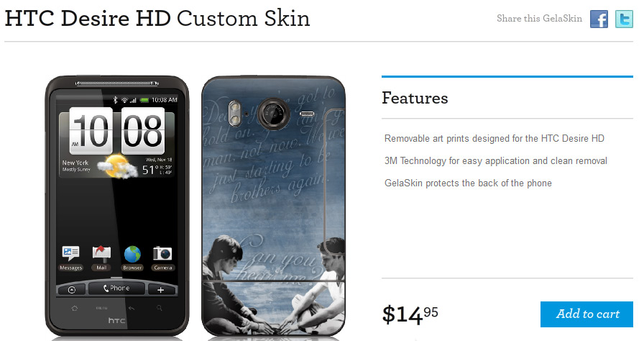The height and width of the screenshot is (341, 644).
Task: Click the Features heading
Action: coord(415,98)
